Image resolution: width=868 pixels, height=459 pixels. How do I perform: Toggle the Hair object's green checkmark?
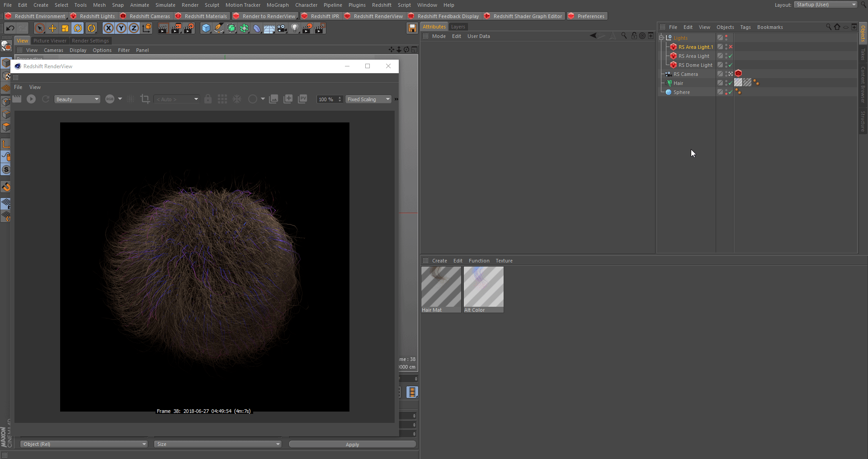click(x=731, y=83)
